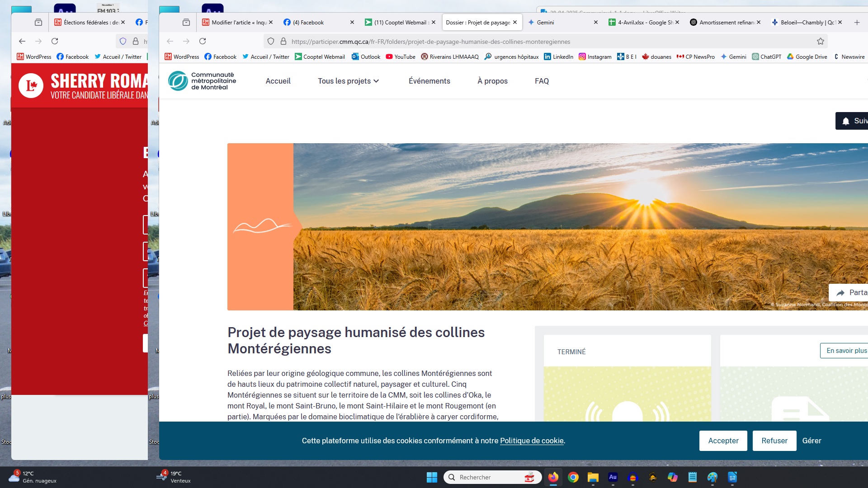Screen dimensions: 868x488
Task: Open the Windows Start menu
Action: pos(432,477)
